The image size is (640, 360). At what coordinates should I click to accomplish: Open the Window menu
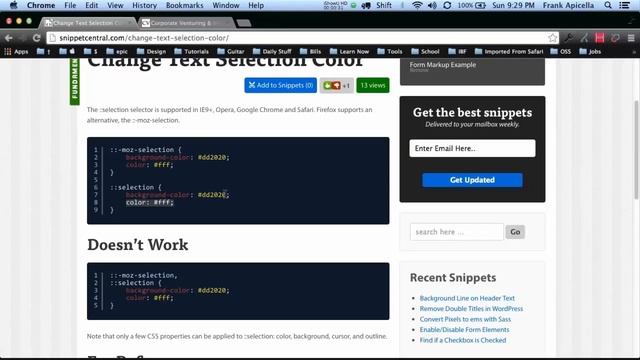pos(226,5)
